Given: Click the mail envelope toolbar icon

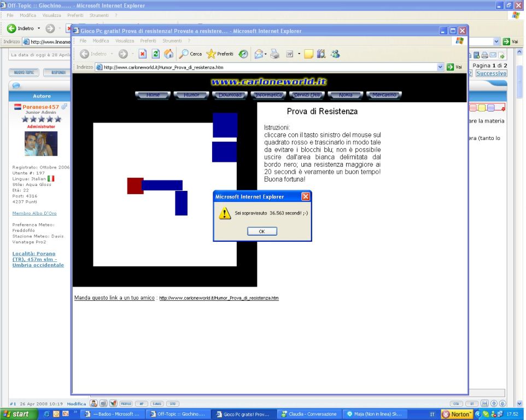Looking at the screenshot, I should (259, 54).
